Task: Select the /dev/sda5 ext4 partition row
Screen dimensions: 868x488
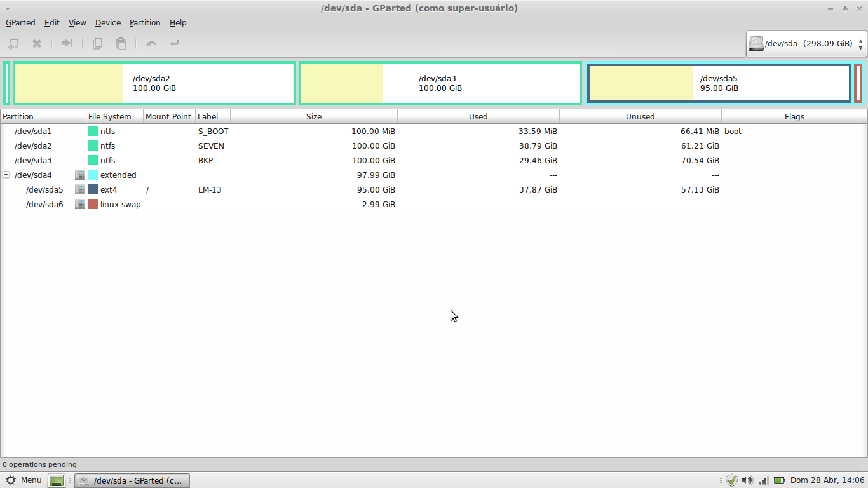Action: point(434,189)
